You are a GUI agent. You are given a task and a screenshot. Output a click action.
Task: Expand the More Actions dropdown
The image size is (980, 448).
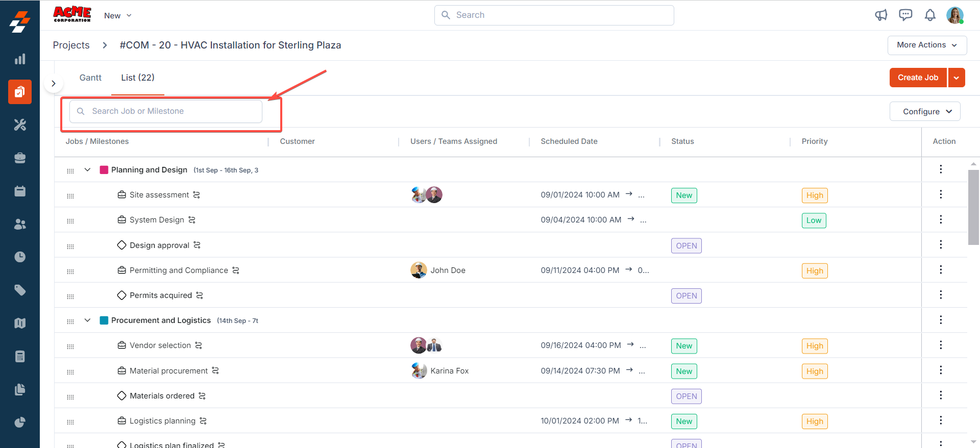click(x=927, y=45)
